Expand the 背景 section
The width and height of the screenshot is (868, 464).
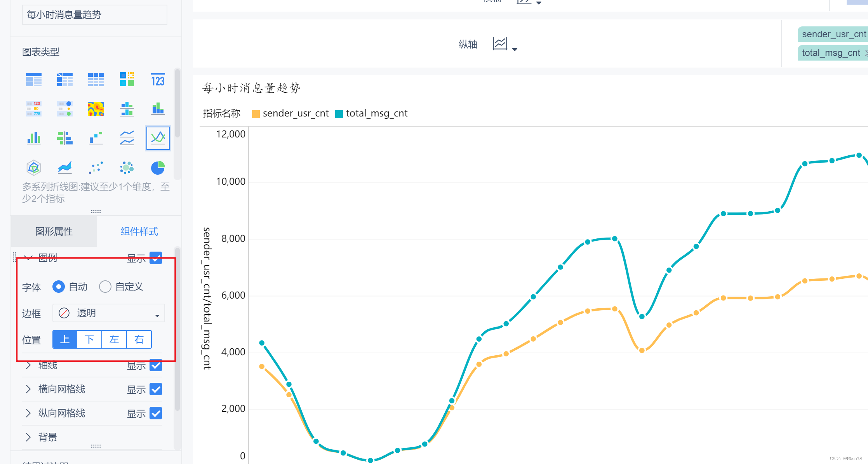point(28,437)
